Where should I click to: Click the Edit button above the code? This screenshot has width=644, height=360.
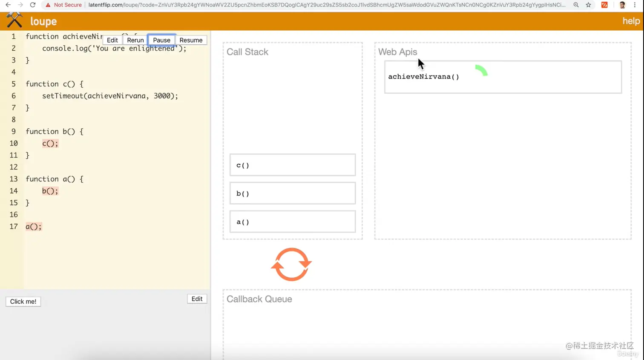point(112,40)
